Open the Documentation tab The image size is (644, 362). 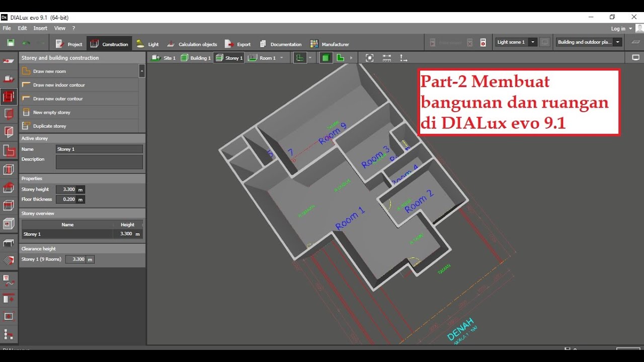(x=280, y=44)
